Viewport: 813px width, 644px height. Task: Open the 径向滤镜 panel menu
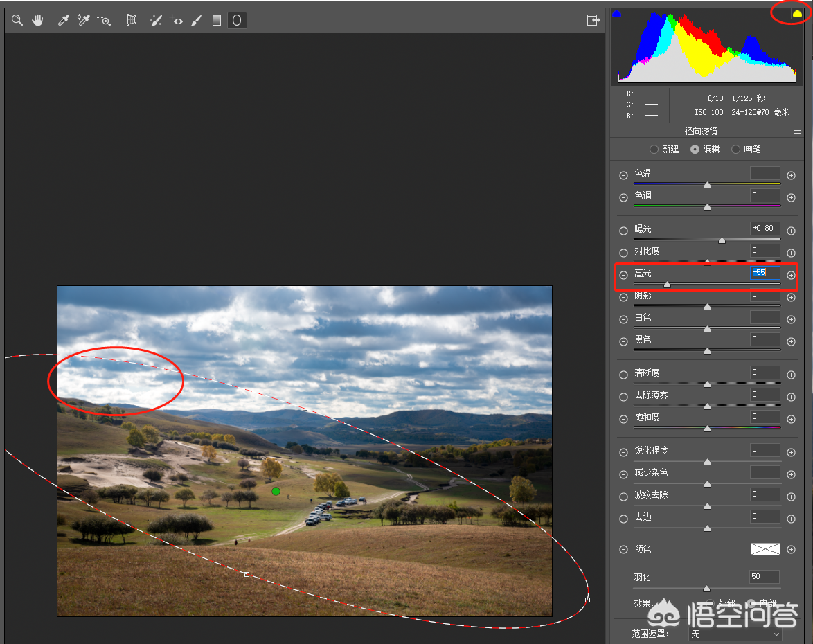pos(798,131)
